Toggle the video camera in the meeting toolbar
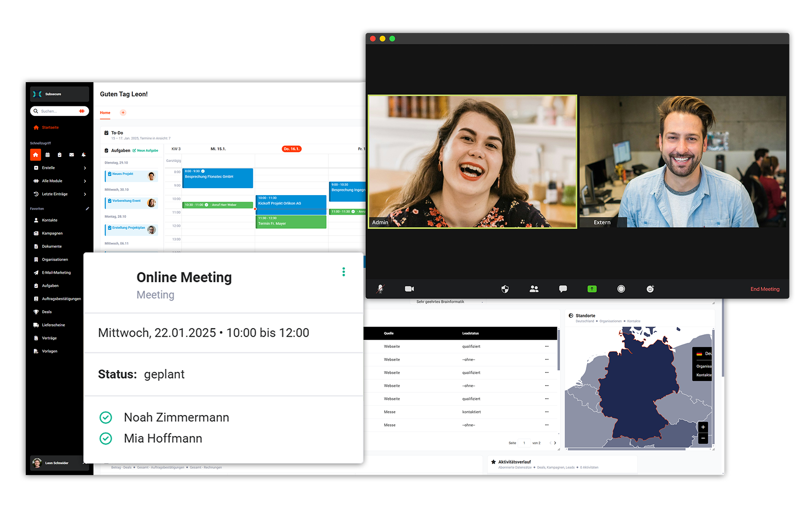This screenshot has height=532, width=798. click(409, 289)
